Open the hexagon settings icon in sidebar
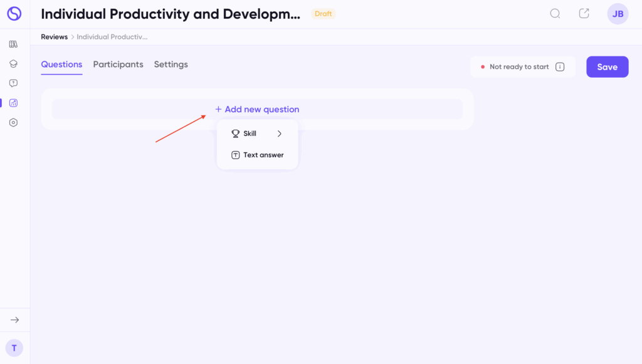Image resolution: width=642 pixels, height=364 pixels. click(x=13, y=123)
